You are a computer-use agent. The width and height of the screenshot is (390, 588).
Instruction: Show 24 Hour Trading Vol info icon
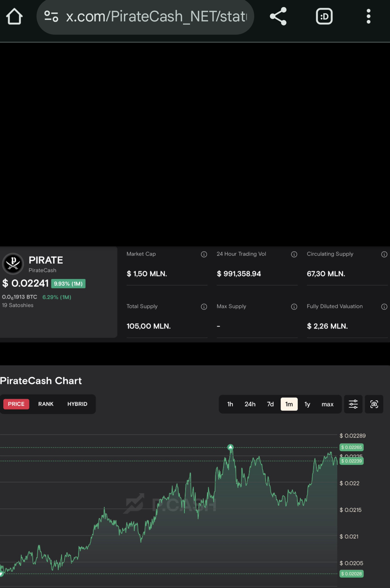[x=294, y=254]
